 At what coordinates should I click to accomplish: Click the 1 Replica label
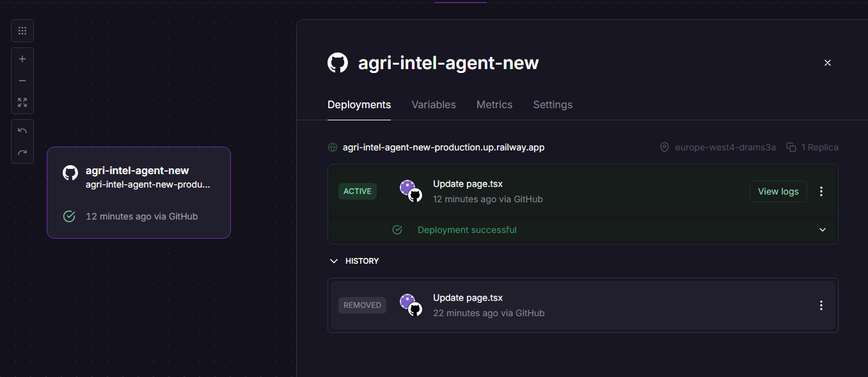[820, 147]
